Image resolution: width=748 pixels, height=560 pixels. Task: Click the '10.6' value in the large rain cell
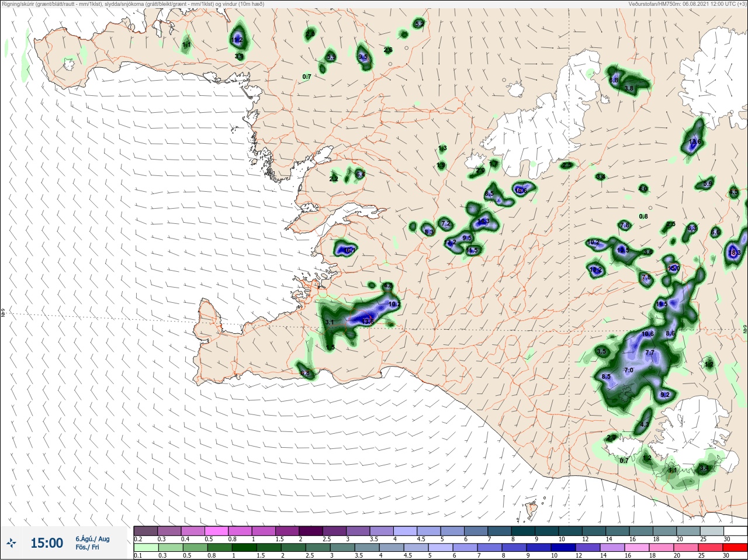pos(647,334)
